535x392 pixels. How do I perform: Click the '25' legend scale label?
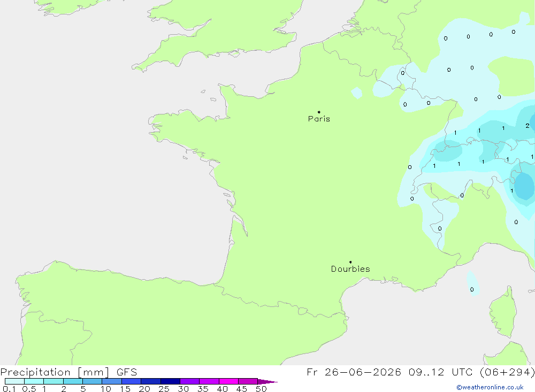(164, 389)
